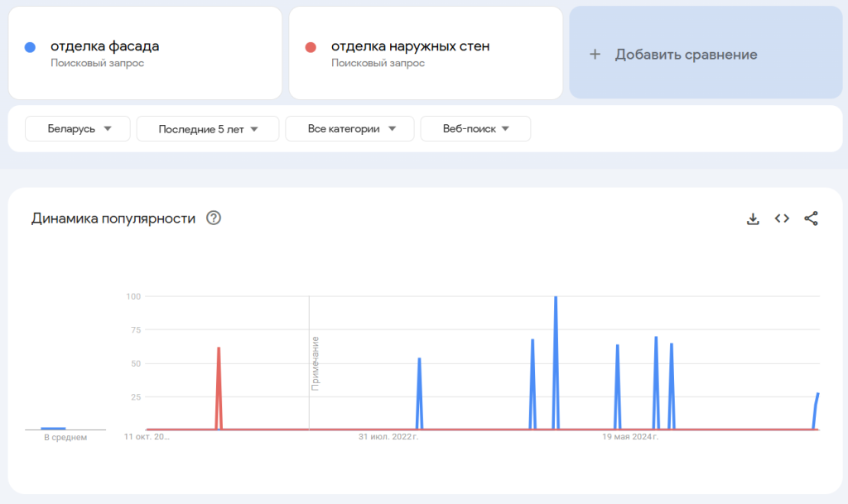Image resolution: width=848 pixels, height=504 pixels.
Task: Expand the Веб-поиск search type dropdown
Action: pos(475,128)
